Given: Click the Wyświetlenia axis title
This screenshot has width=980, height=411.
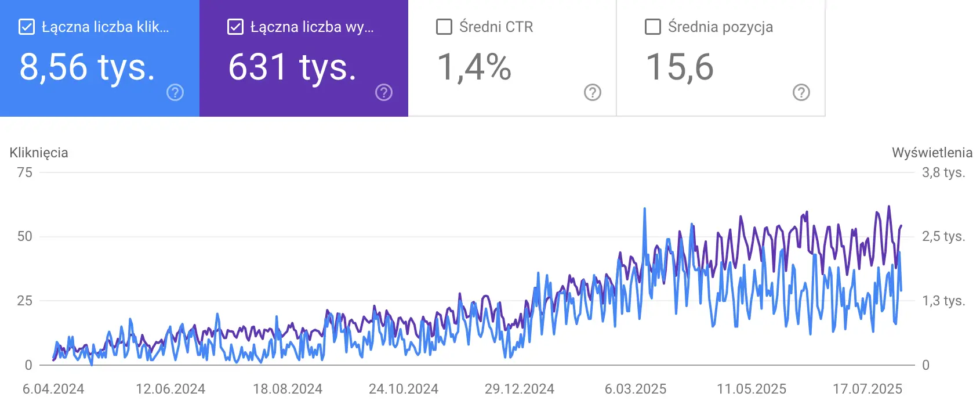Looking at the screenshot, I should click(932, 153).
